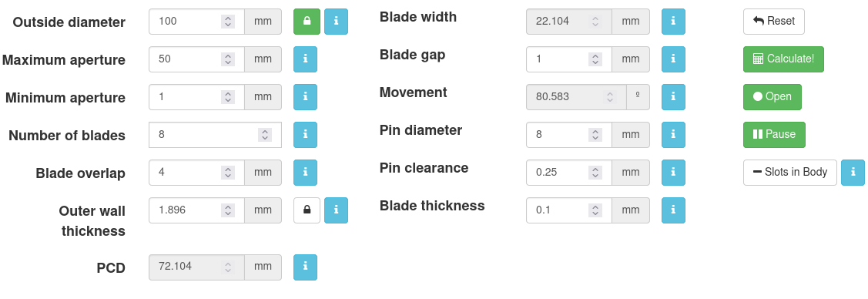Click the Pin diameter spinner arrows
The height and width of the screenshot is (299, 868).
pos(595,135)
